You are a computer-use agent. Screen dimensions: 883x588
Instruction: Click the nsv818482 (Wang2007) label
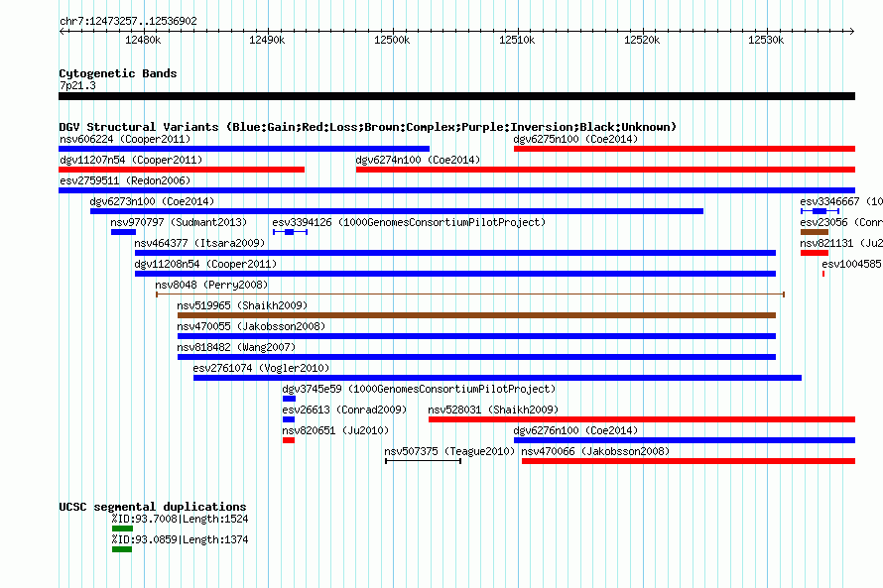tap(236, 347)
